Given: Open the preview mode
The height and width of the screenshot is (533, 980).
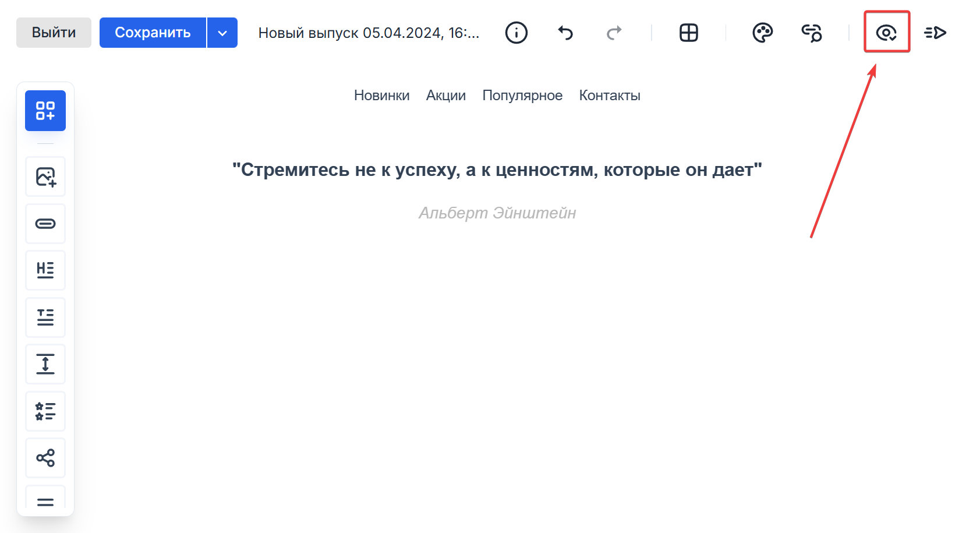Looking at the screenshot, I should 887,33.
